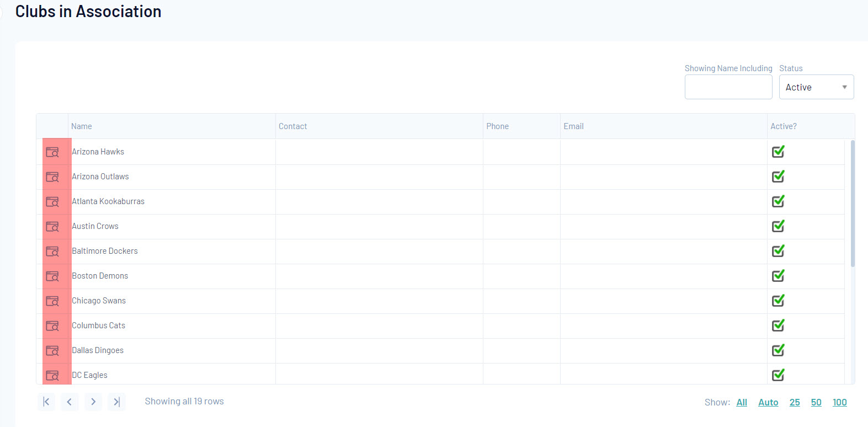Open the view icon for Dallas Dingoes
Screen dimensions: 868x427
(x=52, y=351)
